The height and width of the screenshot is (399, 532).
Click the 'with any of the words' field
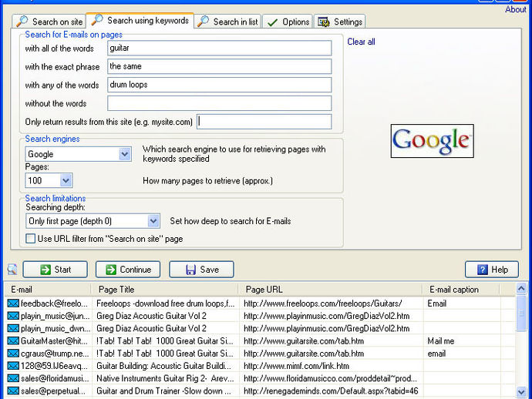219,85
